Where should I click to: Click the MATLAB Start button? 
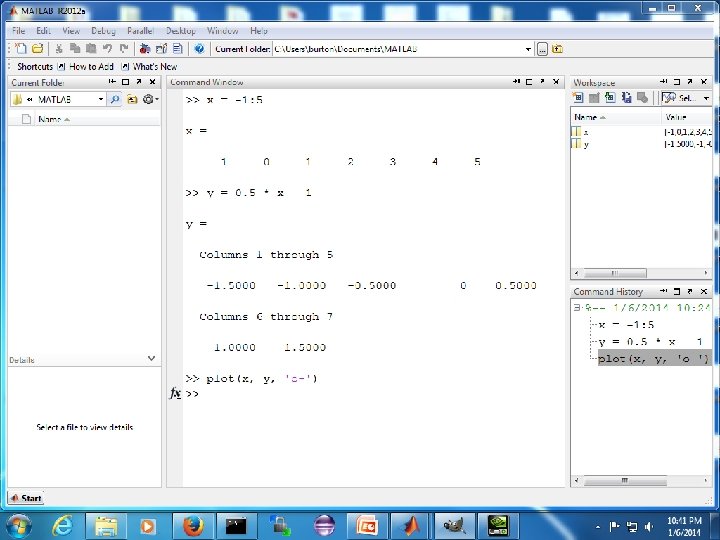(x=26, y=498)
